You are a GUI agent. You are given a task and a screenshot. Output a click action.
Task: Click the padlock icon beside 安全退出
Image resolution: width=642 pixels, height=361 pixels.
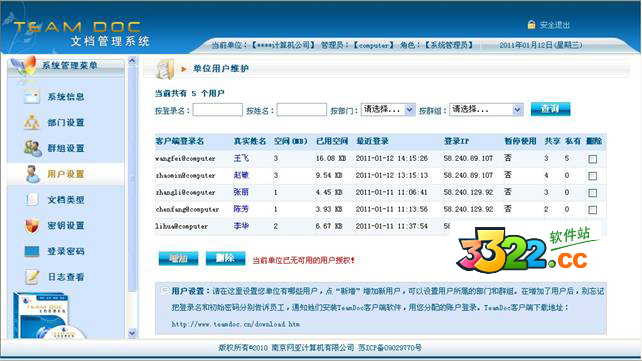tap(531, 25)
